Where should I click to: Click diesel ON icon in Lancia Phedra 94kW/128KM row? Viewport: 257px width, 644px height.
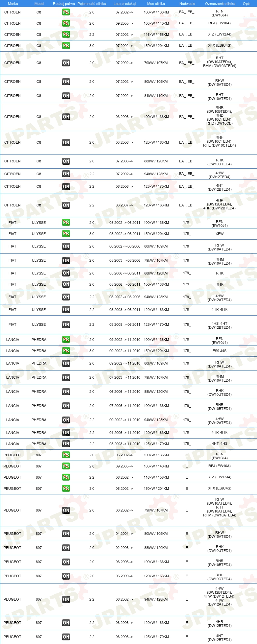pyautogui.click(x=66, y=420)
